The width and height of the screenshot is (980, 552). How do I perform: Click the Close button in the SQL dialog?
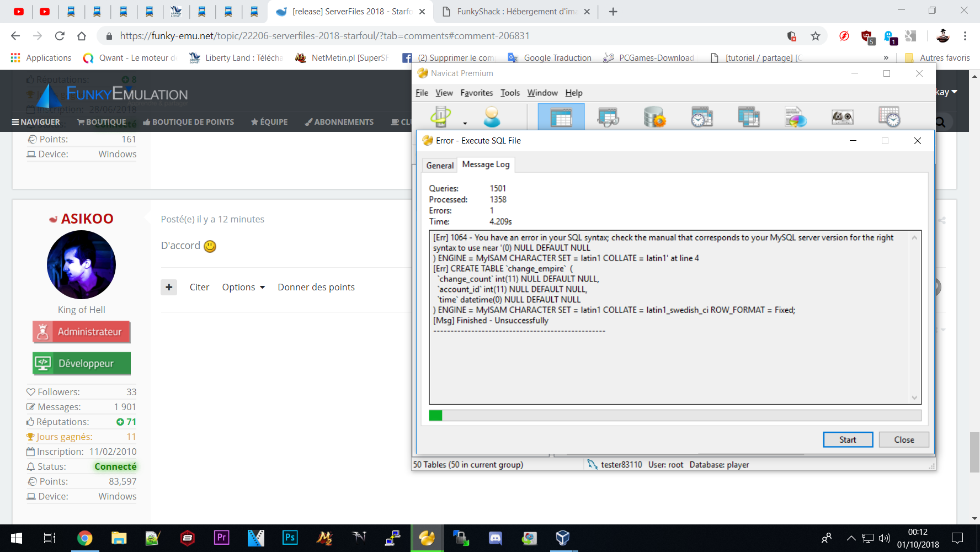pyautogui.click(x=904, y=439)
